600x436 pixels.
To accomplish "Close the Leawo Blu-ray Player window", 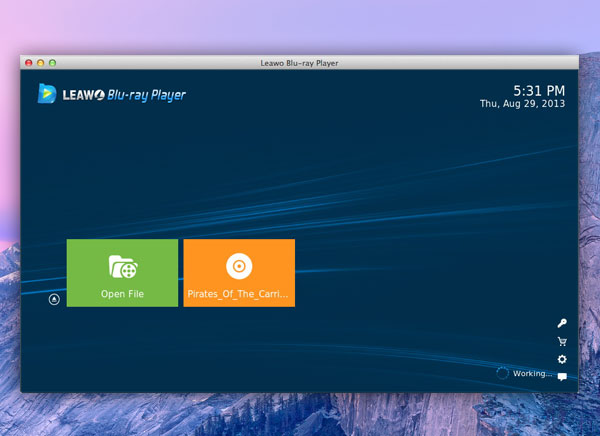I will click(x=29, y=63).
